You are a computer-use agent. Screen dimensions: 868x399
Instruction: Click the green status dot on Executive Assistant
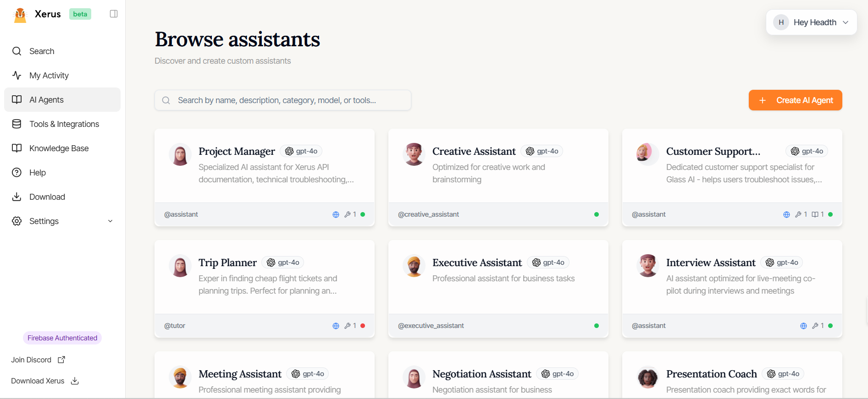597,326
